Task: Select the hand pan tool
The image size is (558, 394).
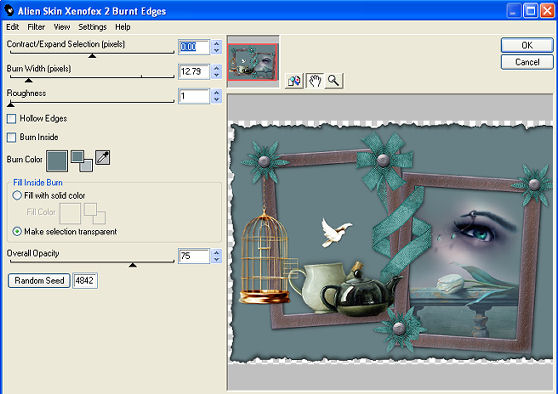Action: [315, 81]
